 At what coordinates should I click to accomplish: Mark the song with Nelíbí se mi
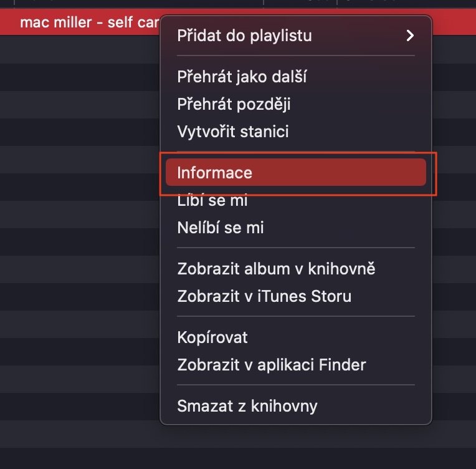pyautogui.click(x=221, y=228)
